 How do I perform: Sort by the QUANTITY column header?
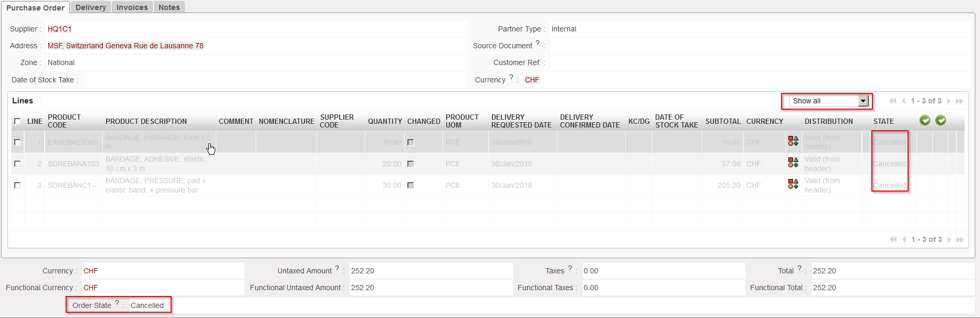click(x=385, y=121)
